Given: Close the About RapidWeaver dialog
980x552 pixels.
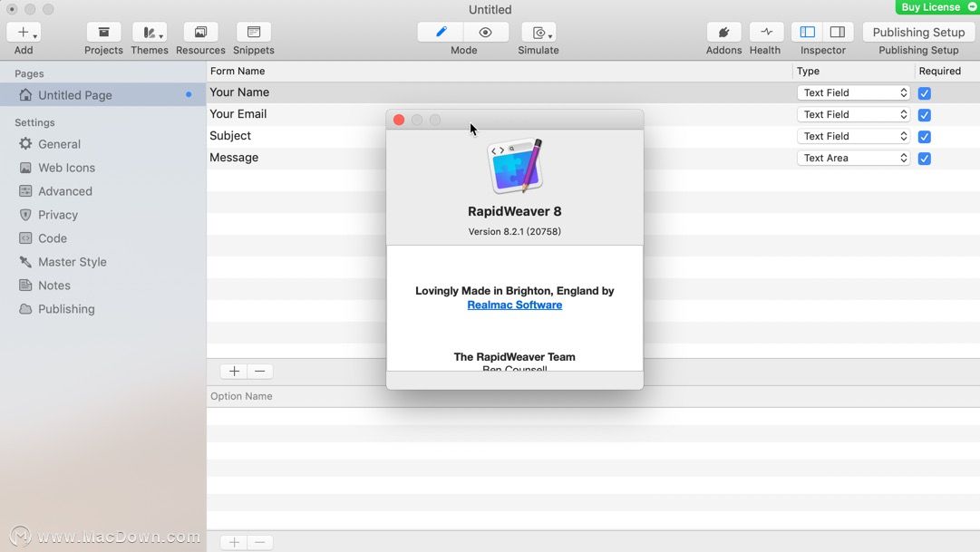Looking at the screenshot, I should [x=399, y=120].
